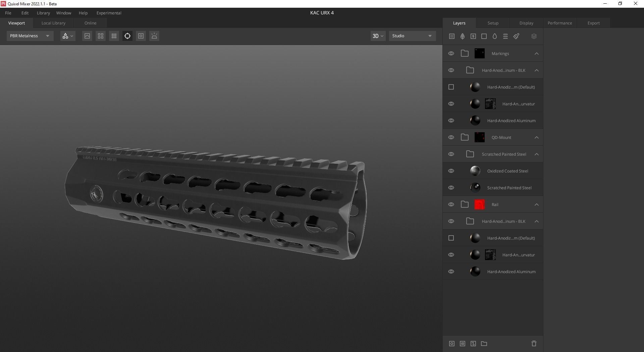
Task: Add a smart material layer S icon
Action: pos(473,36)
